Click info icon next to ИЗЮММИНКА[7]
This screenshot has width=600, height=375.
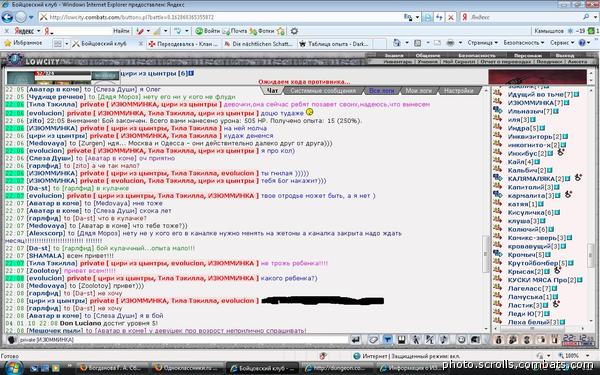pyautogui.click(x=567, y=103)
